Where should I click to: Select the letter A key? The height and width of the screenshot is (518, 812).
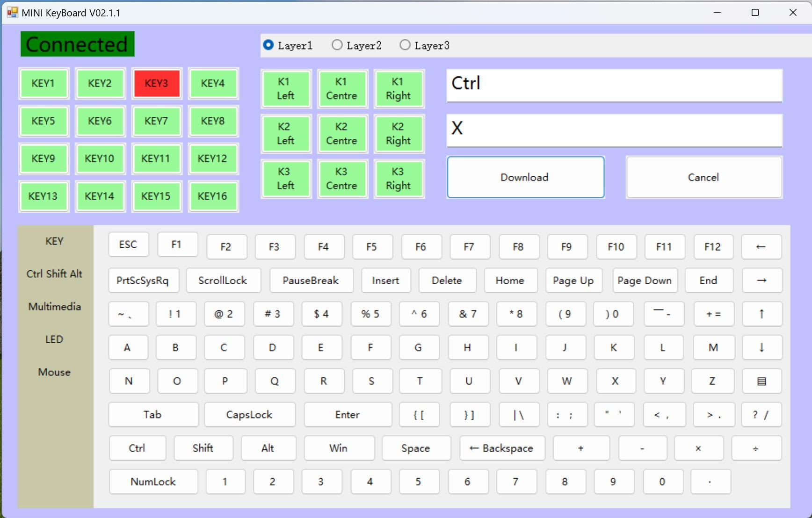tap(128, 347)
